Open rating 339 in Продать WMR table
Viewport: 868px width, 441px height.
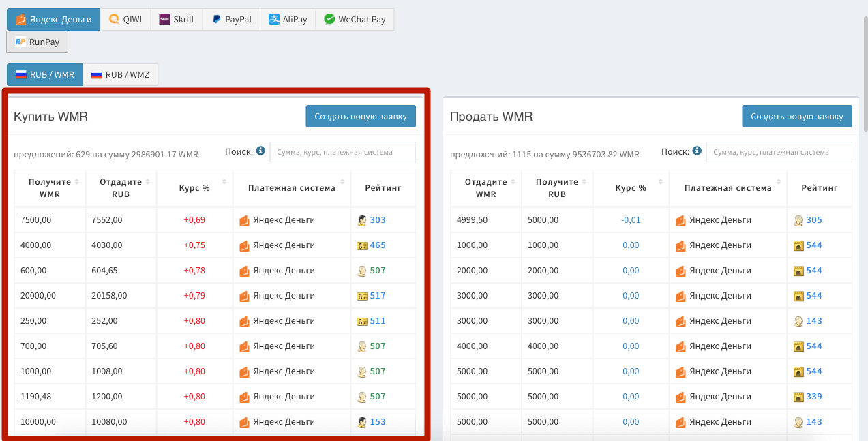814,397
